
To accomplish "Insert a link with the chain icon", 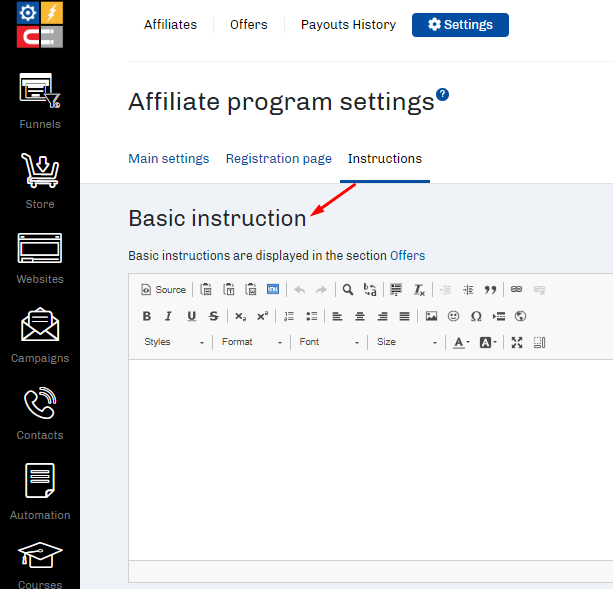I will [x=517, y=290].
